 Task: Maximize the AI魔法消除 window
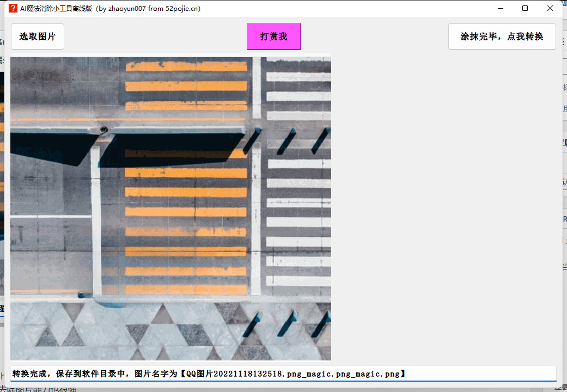525,8
